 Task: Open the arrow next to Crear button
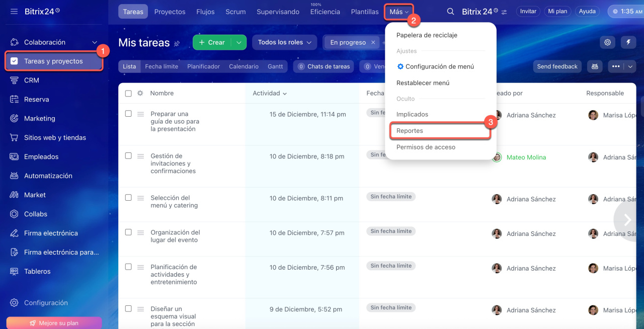238,43
